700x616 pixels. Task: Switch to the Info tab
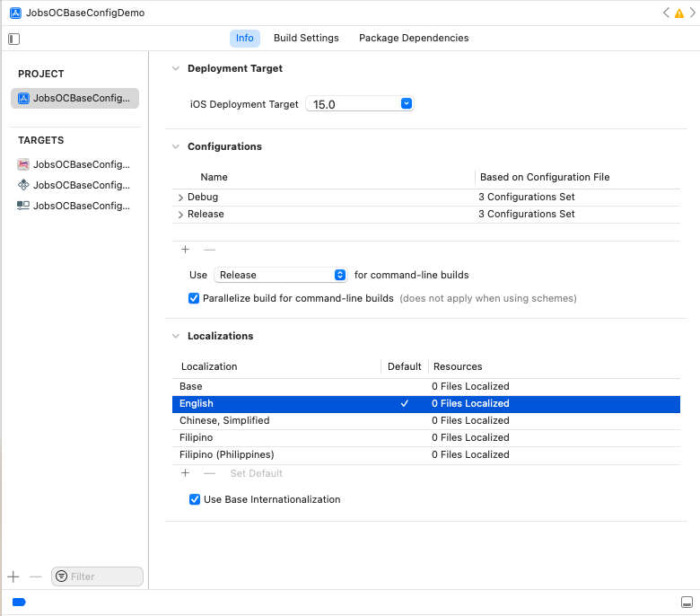coord(245,38)
